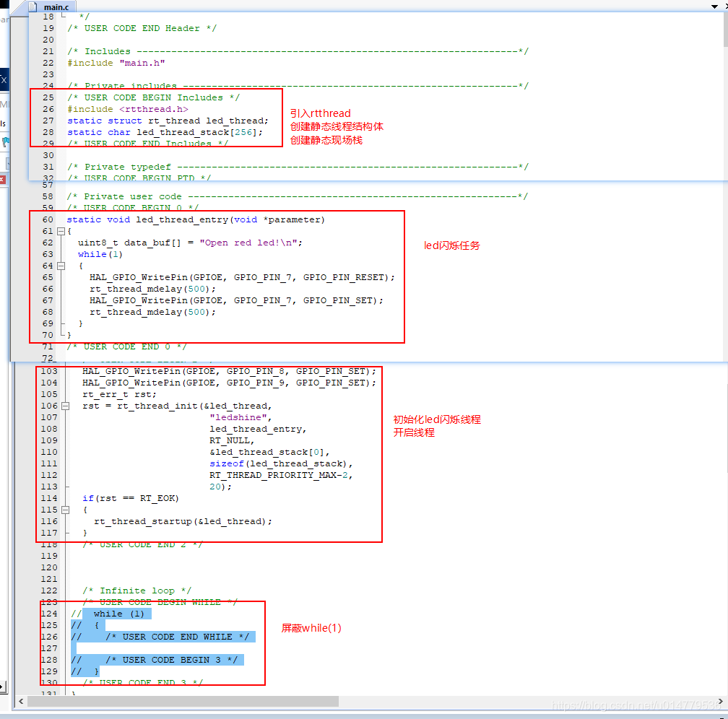728x719 pixels.
Task: Click the data_buf "Open red led!" line
Action: (x=190, y=243)
